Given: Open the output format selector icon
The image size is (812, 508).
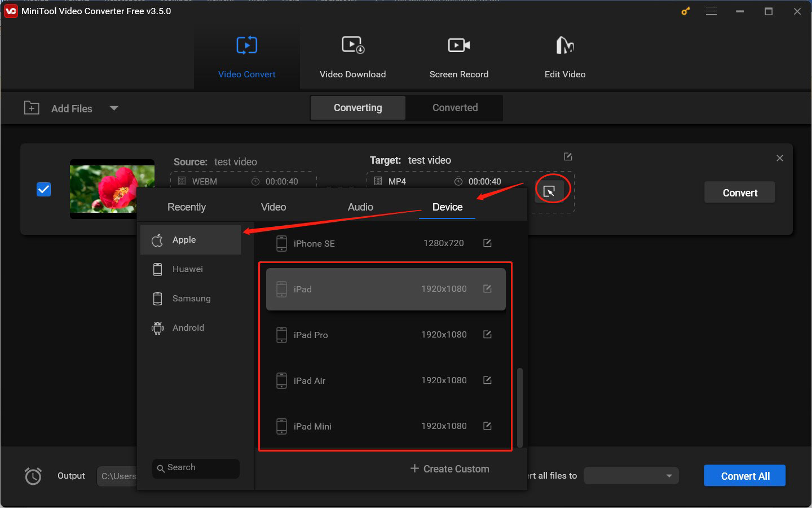Looking at the screenshot, I should click(x=549, y=191).
